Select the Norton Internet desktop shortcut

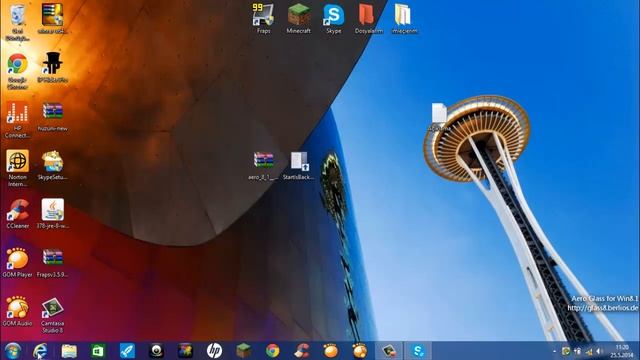pyautogui.click(x=17, y=168)
